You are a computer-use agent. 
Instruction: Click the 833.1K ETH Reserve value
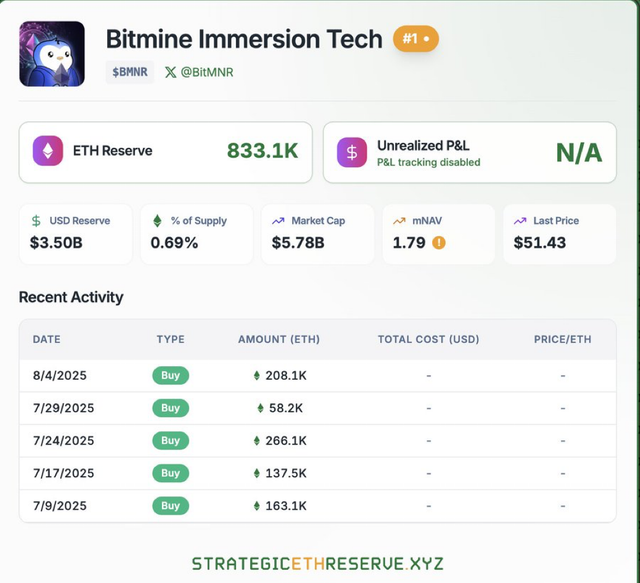point(262,151)
